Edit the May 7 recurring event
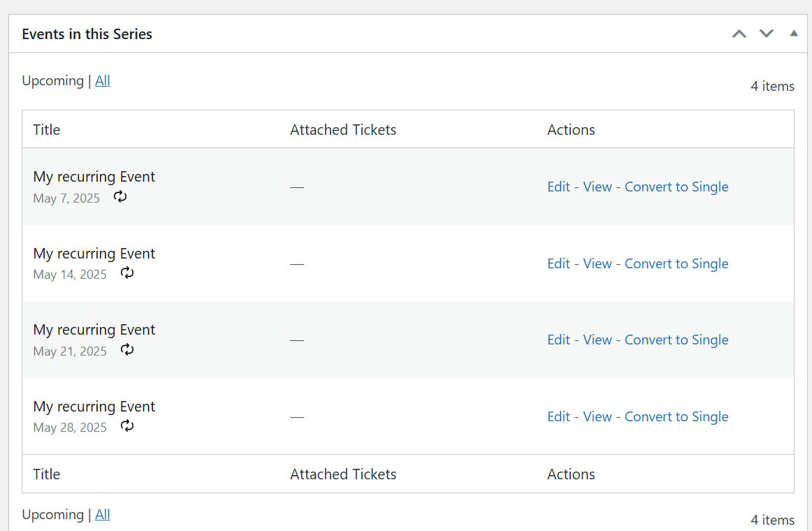This screenshot has height=531, width=812. 558,187
